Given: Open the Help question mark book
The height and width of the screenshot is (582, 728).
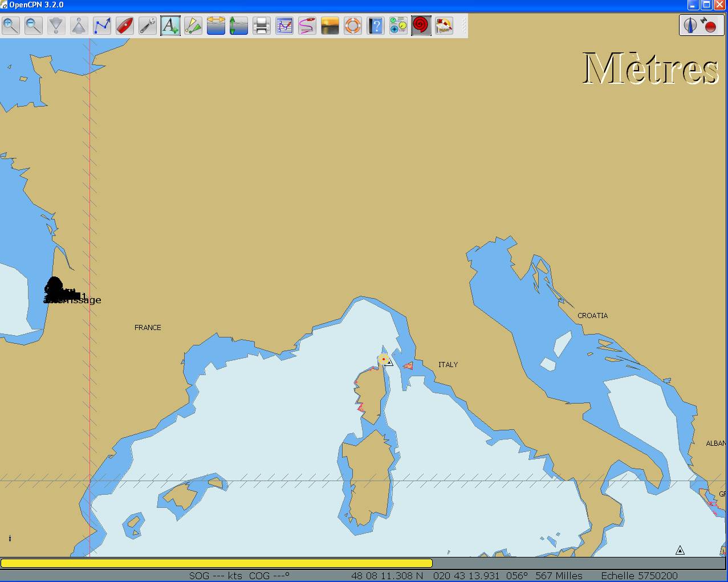Looking at the screenshot, I should tap(376, 26).
